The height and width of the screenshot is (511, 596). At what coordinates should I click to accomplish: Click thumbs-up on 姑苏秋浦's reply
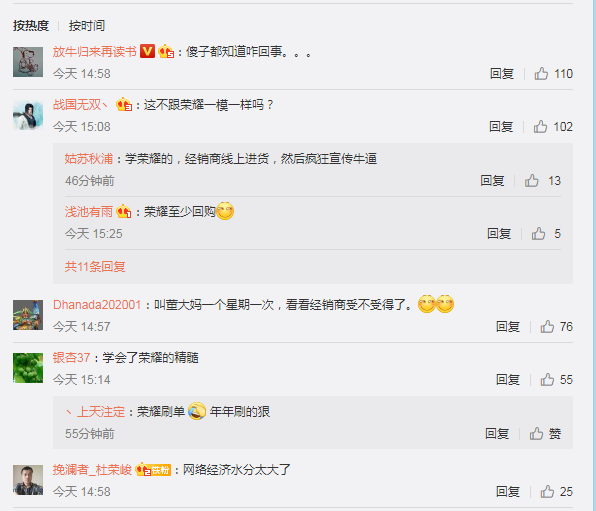tap(542, 181)
